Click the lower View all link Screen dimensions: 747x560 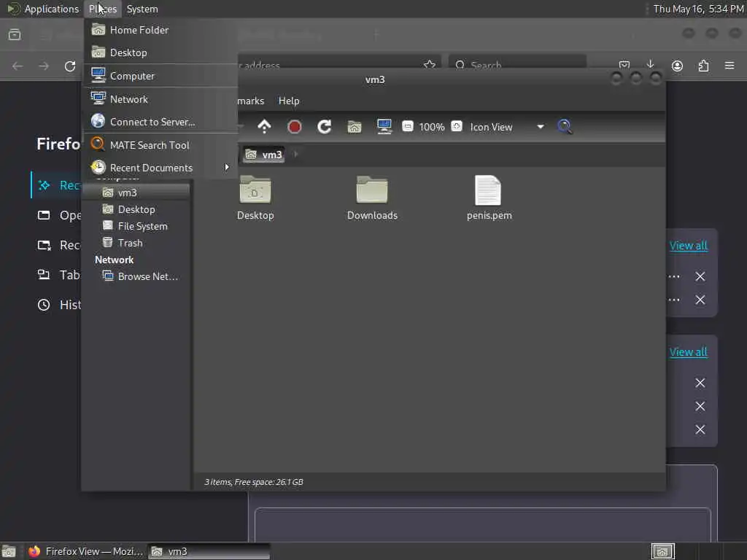(x=689, y=352)
